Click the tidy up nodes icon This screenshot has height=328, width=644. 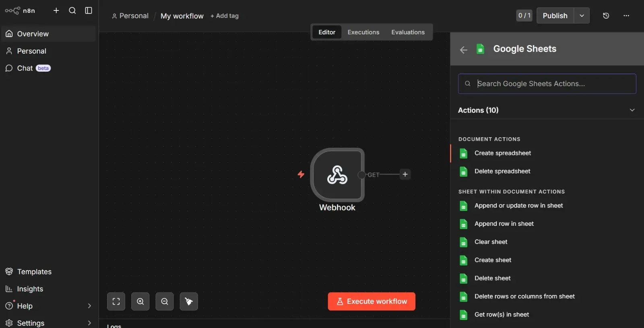[189, 301]
